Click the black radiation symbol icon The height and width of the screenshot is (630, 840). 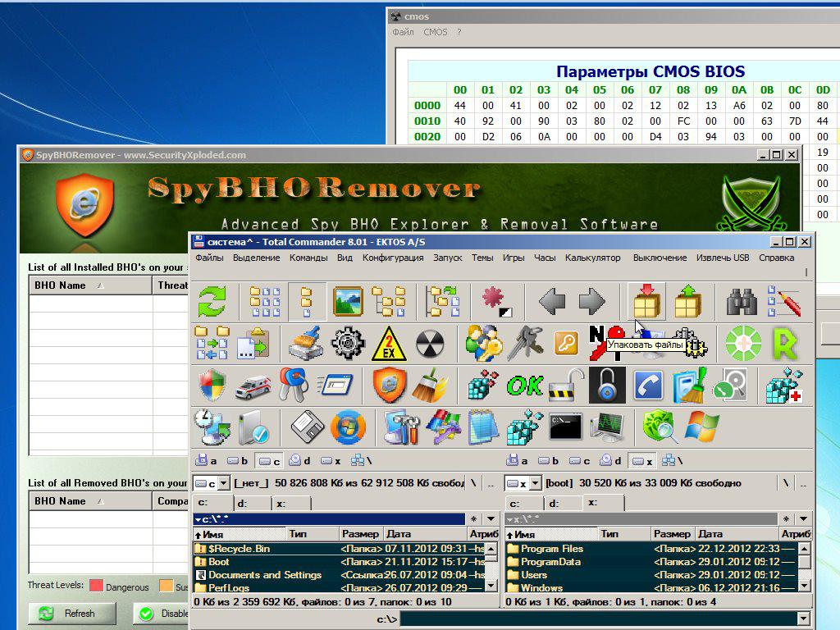click(x=430, y=343)
